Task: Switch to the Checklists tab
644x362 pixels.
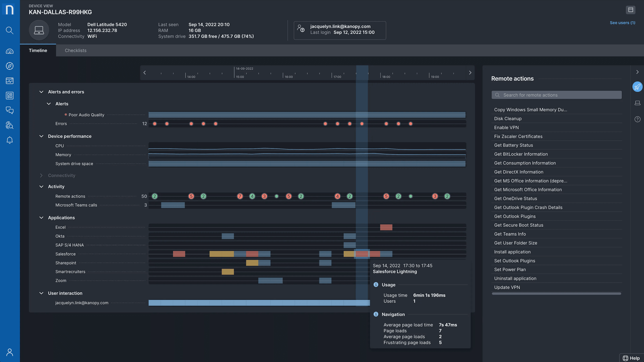Action: (75, 51)
